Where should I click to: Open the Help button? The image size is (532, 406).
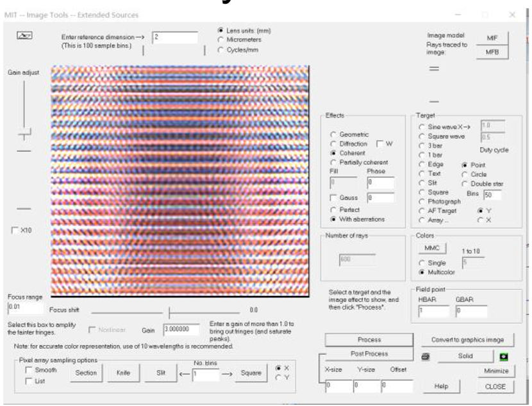point(440,386)
